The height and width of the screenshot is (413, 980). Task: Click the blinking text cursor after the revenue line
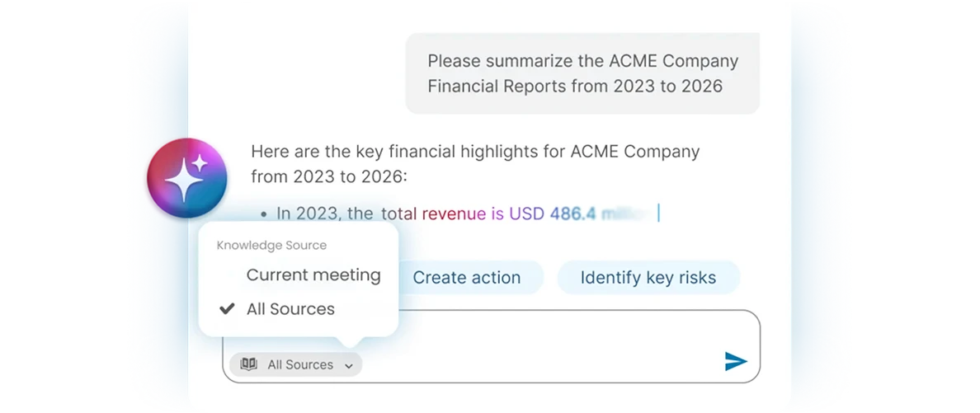click(x=659, y=214)
